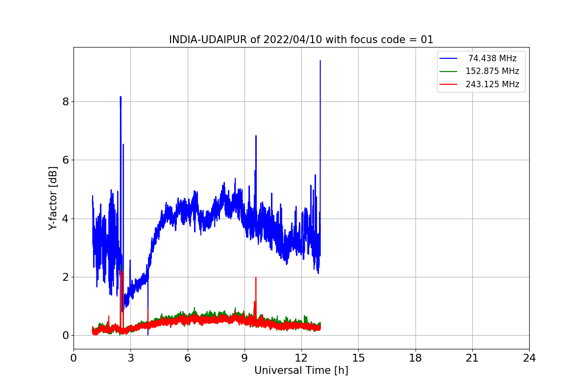Screen dimensions: 588x392
Task: Click x-axis tick label '3'
Action: [x=130, y=358]
